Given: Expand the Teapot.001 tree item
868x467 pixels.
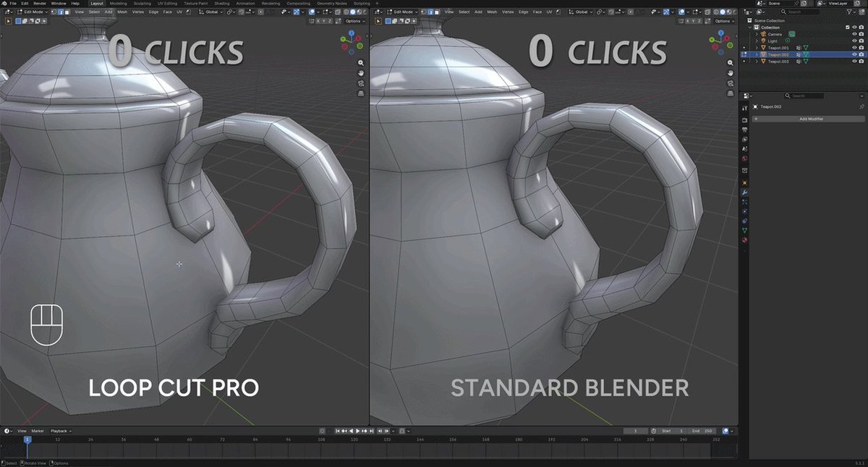Looking at the screenshot, I should pos(757,48).
